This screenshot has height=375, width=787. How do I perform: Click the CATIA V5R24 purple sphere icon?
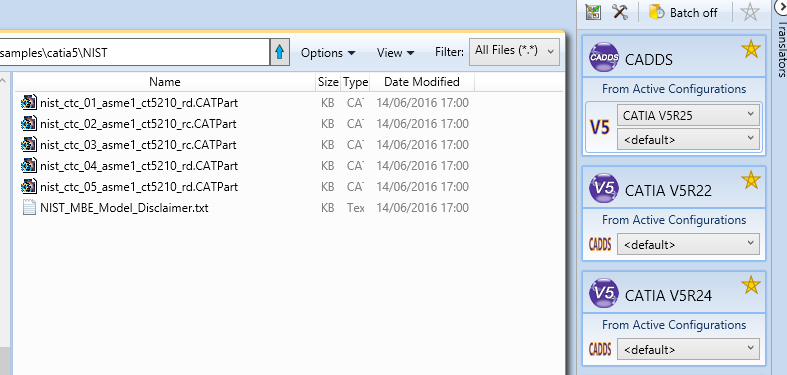coord(604,293)
